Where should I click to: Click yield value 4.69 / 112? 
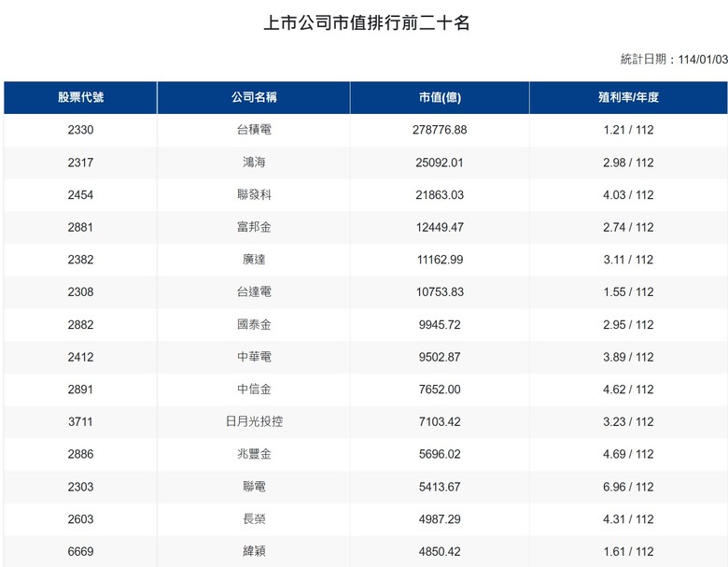pyautogui.click(x=628, y=454)
